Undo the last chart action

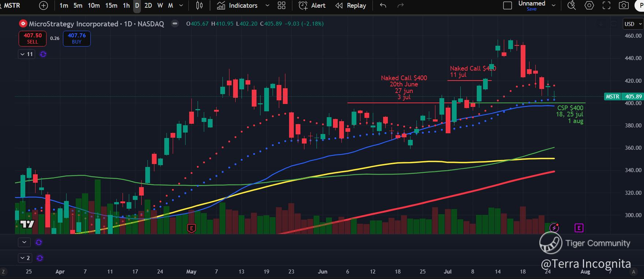[x=383, y=5]
